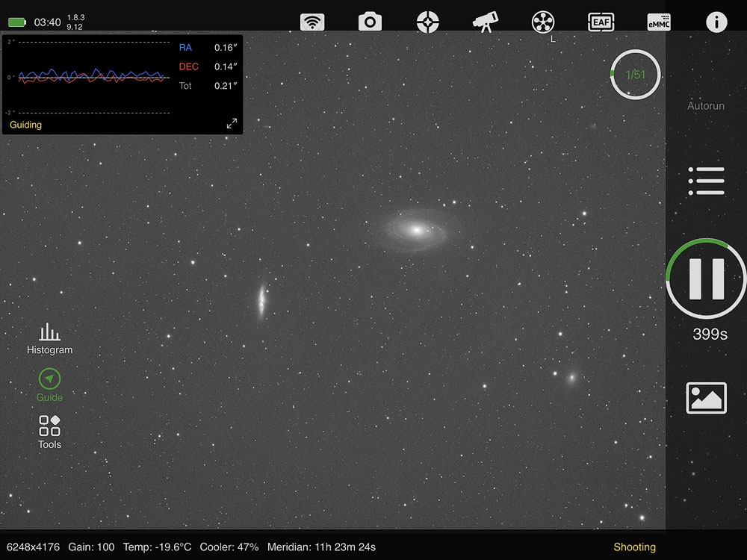Image resolution: width=747 pixels, height=560 pixels.
Task: Open the telescope mount settings icon
Action: 485,22
